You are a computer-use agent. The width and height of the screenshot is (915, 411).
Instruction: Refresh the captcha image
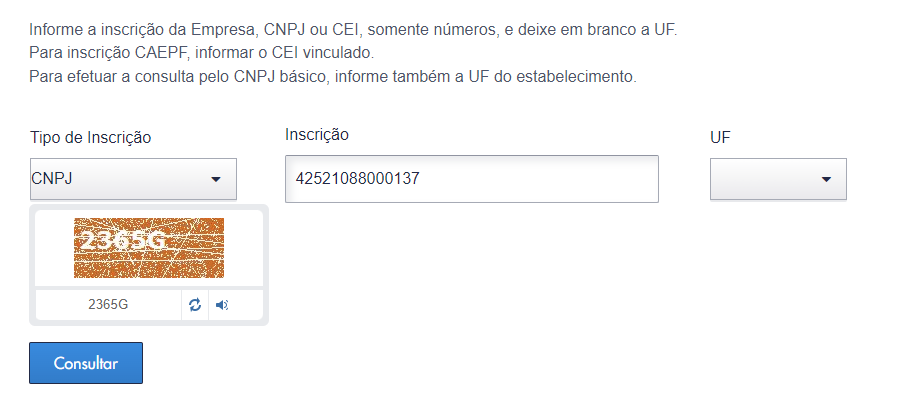(195, 305)
